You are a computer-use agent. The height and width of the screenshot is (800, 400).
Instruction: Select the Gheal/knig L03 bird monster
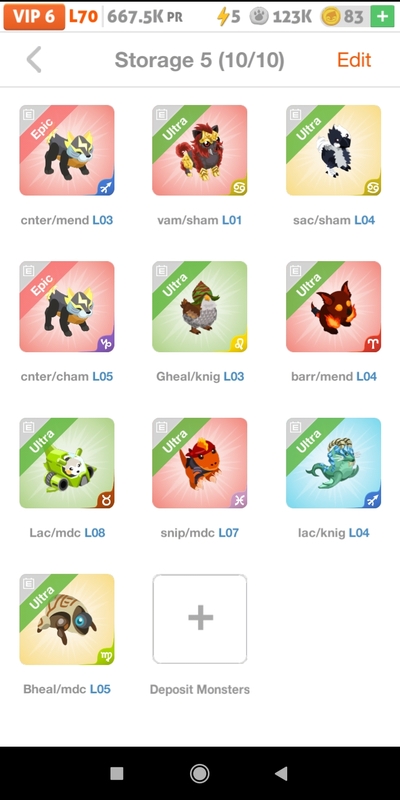click(200, 307)
